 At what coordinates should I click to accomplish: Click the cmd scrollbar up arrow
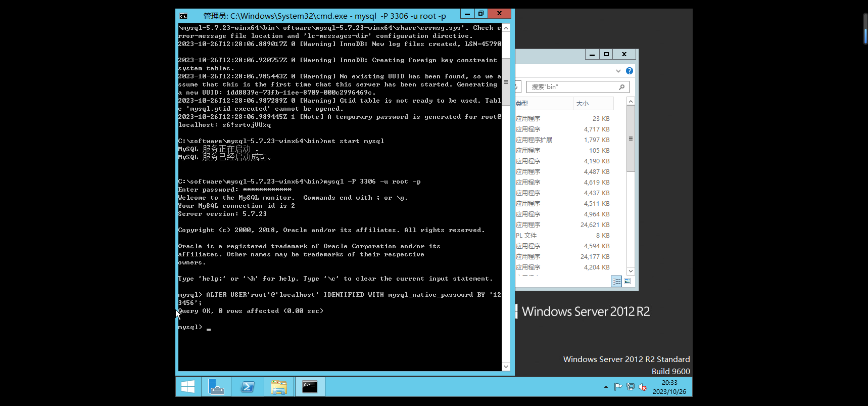(506, 28)
